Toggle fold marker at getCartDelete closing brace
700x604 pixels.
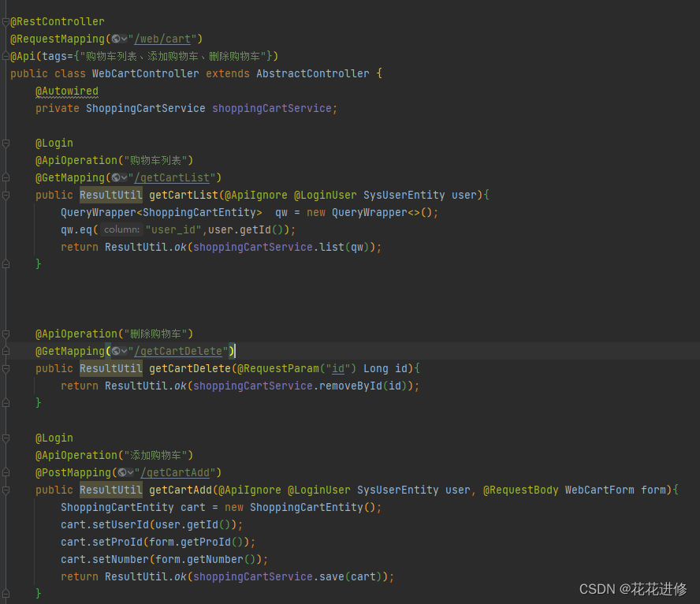pyautogui.click(x=6, y=403)
